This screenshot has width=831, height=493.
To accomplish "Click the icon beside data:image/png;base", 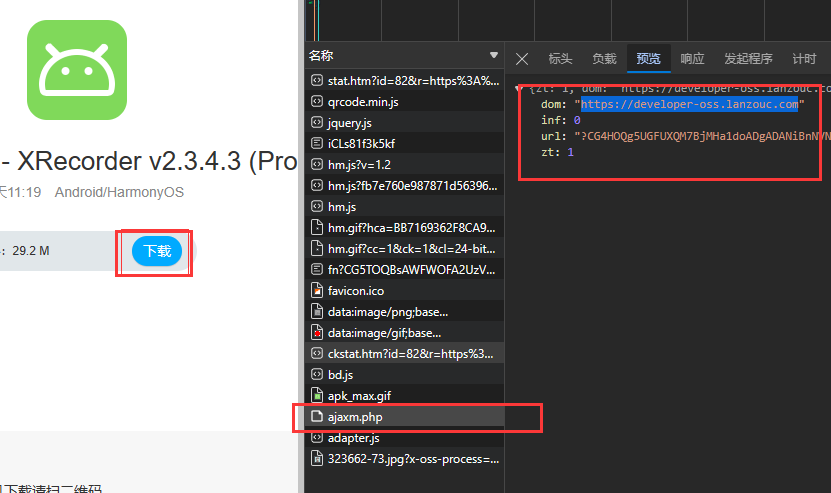I will click(317, 311).
